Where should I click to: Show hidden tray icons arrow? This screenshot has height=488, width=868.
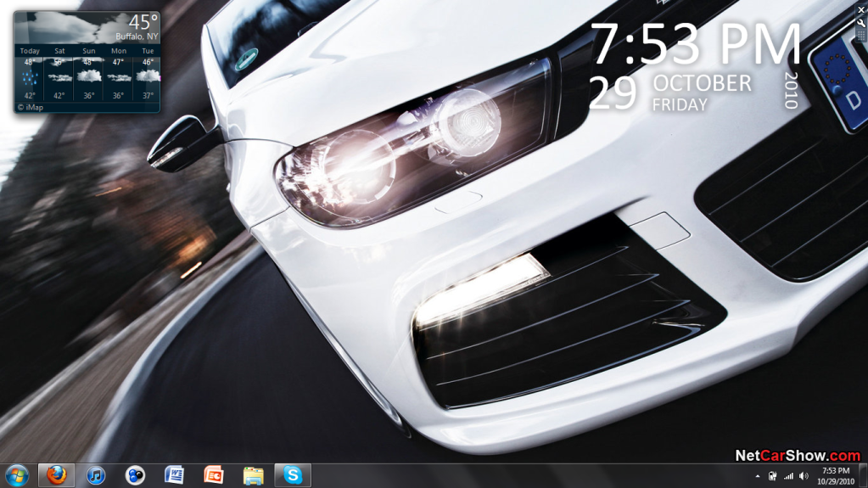coord(758,476)
